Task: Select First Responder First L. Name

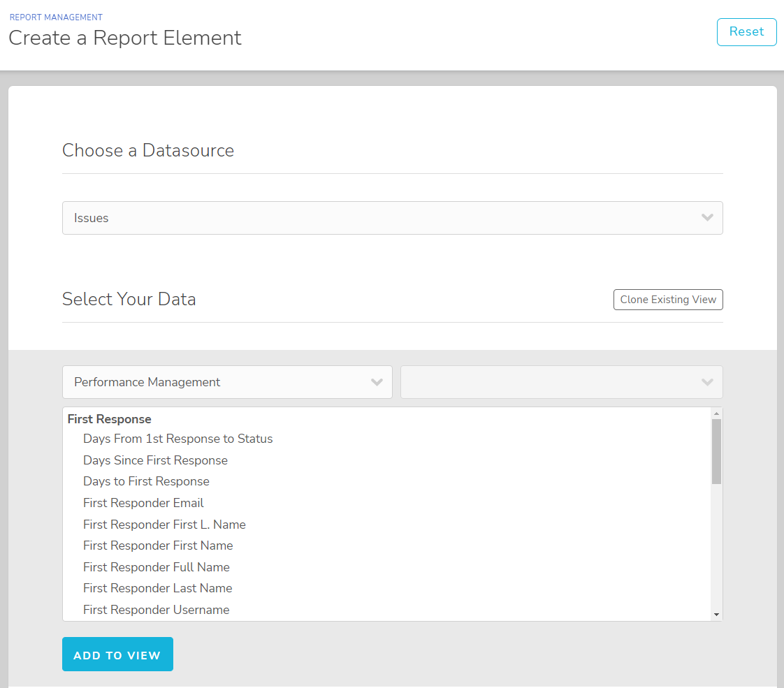Action: [164, 524]
